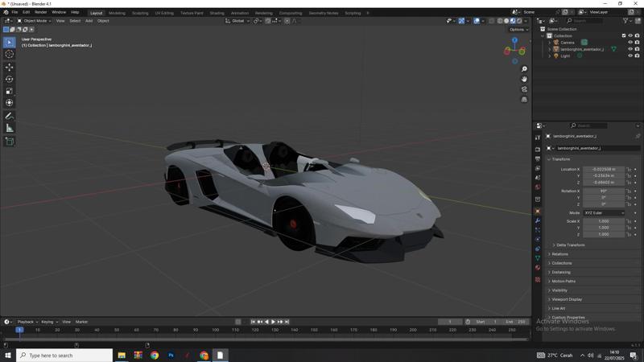
Task: Click the timeline horizontal scrollbar
Action: [265, 339]
